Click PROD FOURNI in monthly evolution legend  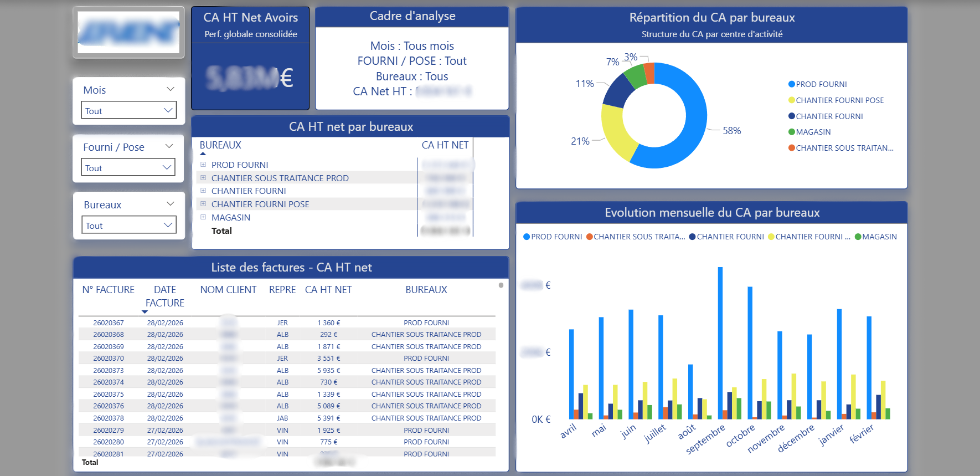(x=553, y=237)
